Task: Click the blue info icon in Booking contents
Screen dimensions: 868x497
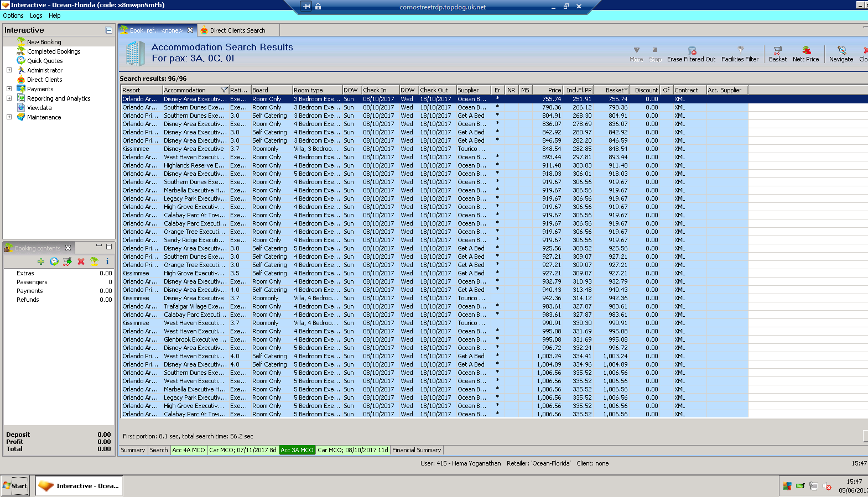Action: [x=107, y=261]
